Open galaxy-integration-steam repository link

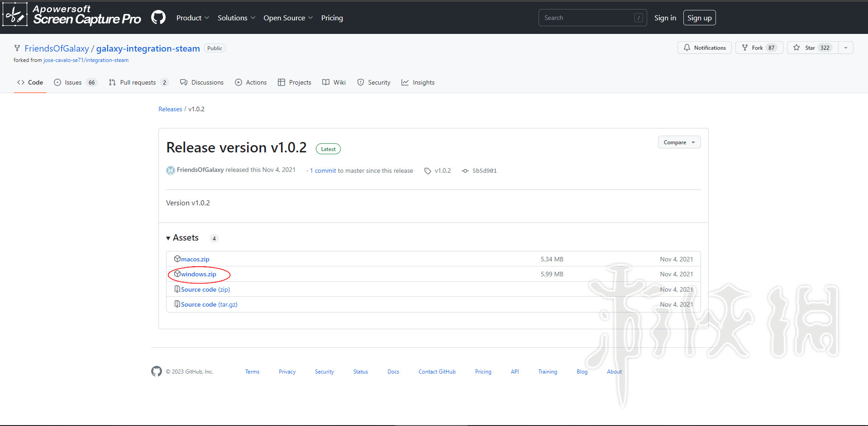[148, 48]
